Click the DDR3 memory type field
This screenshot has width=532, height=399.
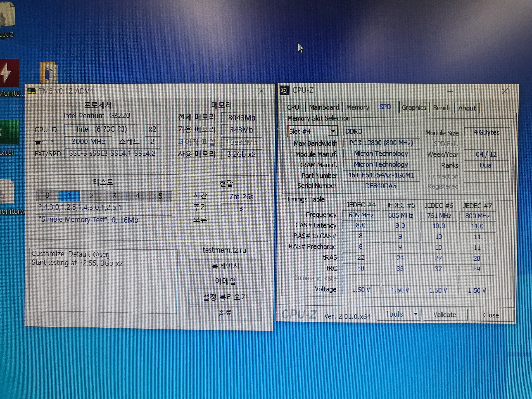(381, 131)
